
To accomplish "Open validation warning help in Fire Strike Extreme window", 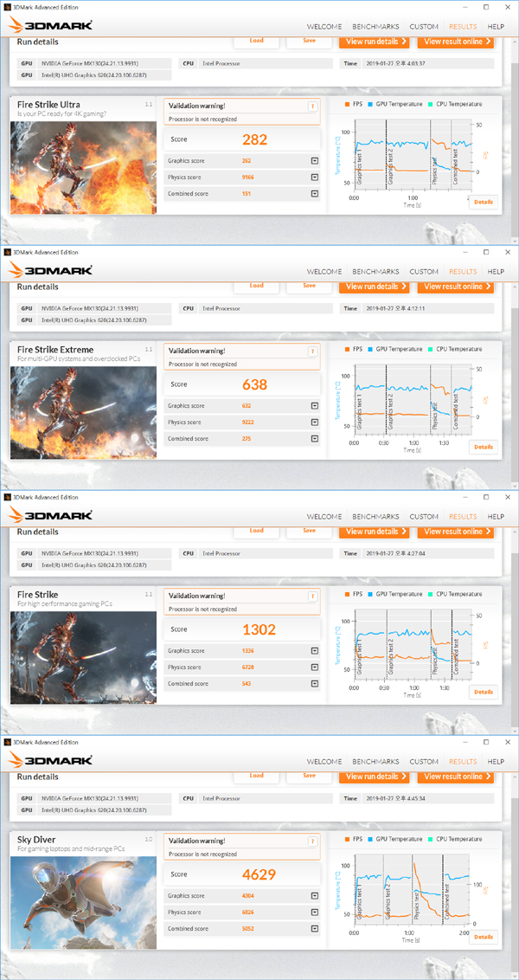I will (x=312, y=351).
